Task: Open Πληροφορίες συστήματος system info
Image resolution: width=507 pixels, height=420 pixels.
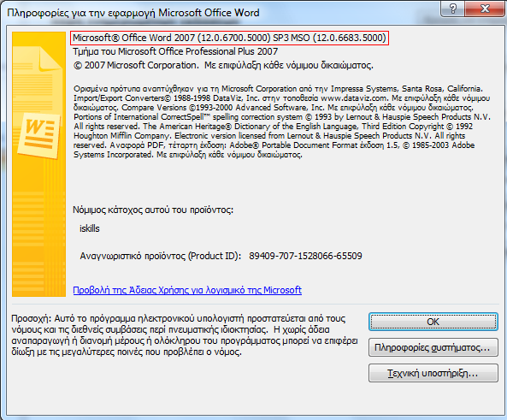Action: [433, 347]
